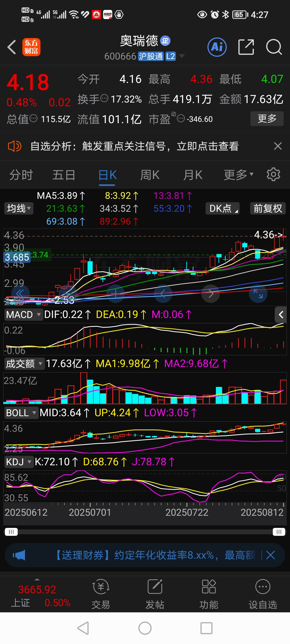The width and height of the screenshot is (290, 644).
Task: Tap the speaker icon in 自选分析 banner
Action: pos(15,146)
